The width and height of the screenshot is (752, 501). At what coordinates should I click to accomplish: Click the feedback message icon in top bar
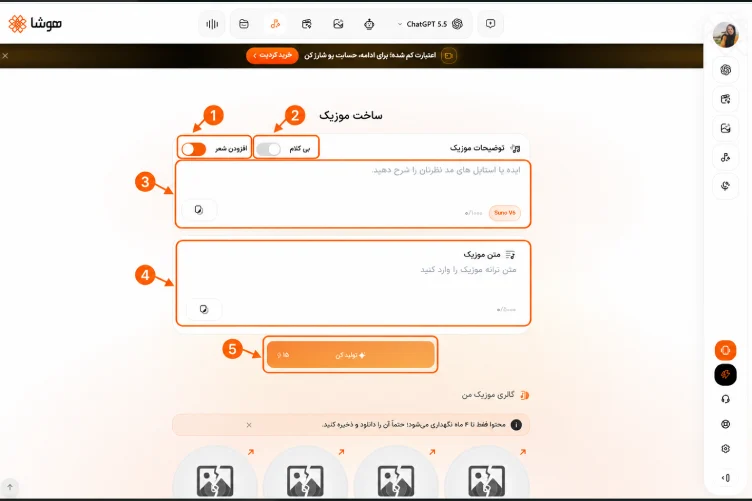tap(490, 23)
